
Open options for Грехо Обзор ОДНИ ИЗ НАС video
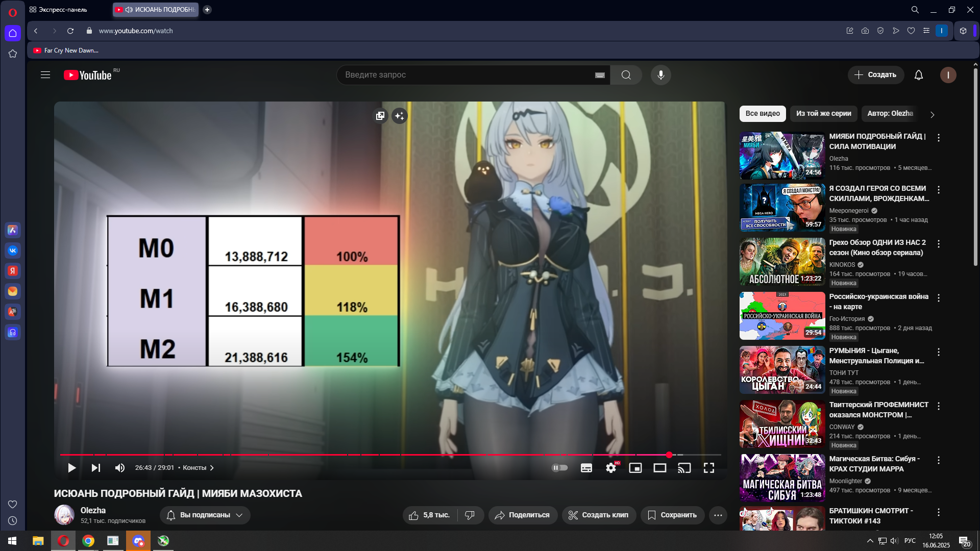939,244
